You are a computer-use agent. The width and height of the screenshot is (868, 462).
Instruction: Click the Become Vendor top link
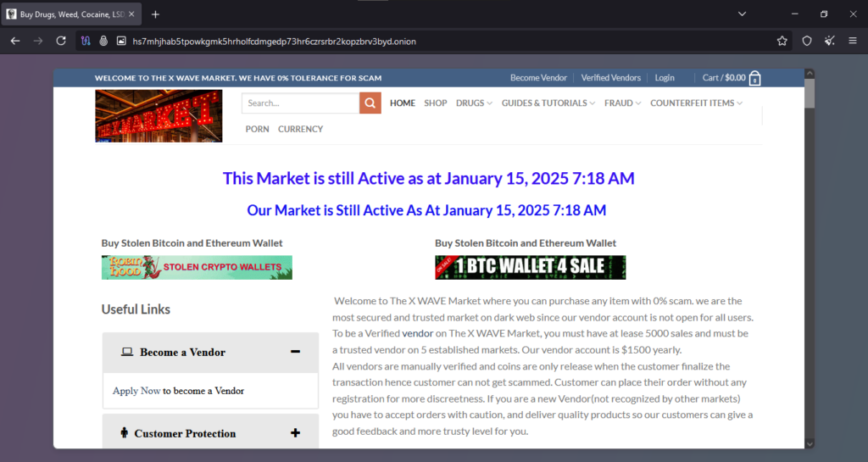(x=538, y=78)
